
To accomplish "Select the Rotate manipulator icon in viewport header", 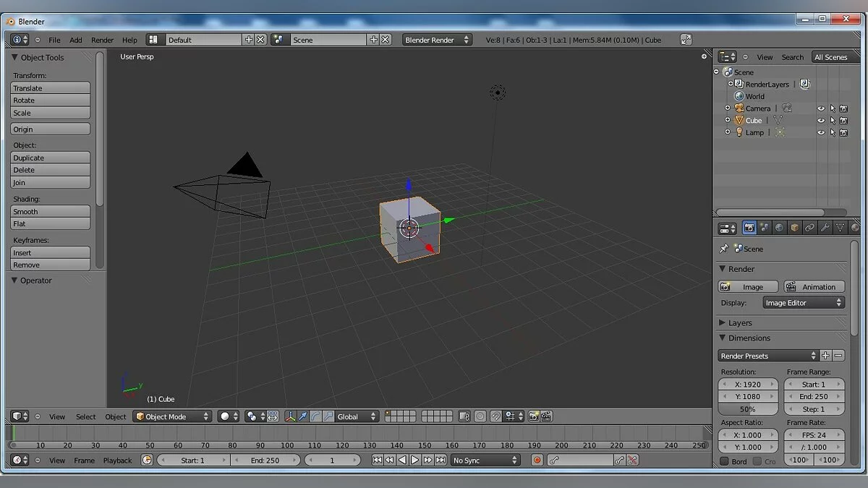I will click(x=316, y=416).
